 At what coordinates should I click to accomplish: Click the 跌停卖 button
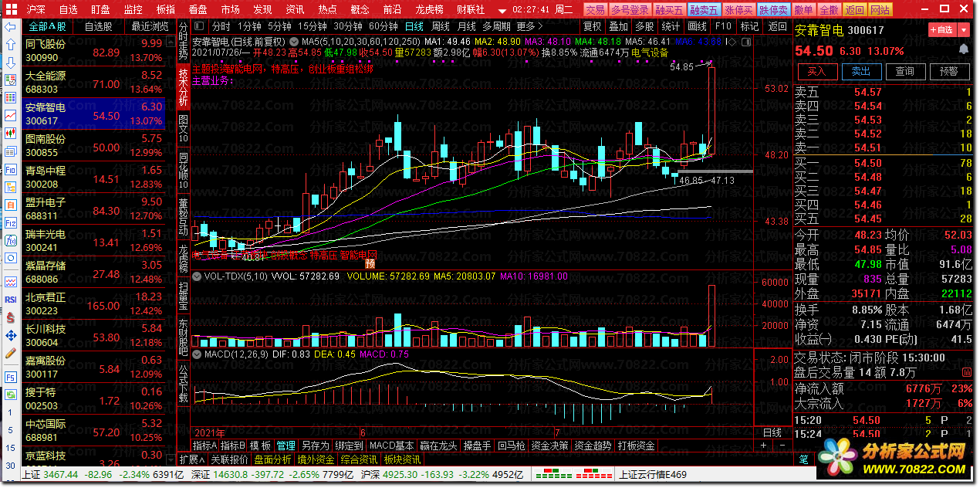773,10
